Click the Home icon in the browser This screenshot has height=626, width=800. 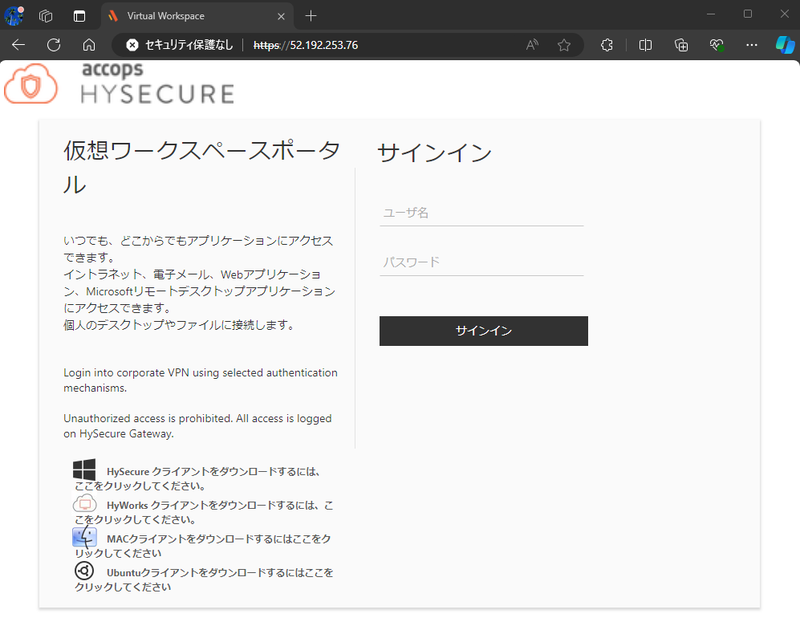coord(89,45)
